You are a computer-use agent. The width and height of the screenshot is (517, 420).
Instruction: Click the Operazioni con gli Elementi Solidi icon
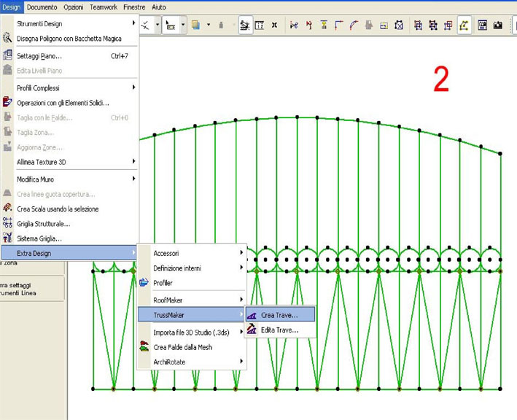click(7, 103)
